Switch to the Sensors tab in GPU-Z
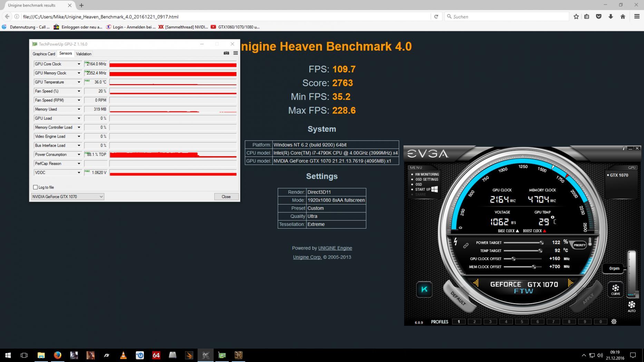This screenshot has height=362, width=644. (x=66, y=53)
